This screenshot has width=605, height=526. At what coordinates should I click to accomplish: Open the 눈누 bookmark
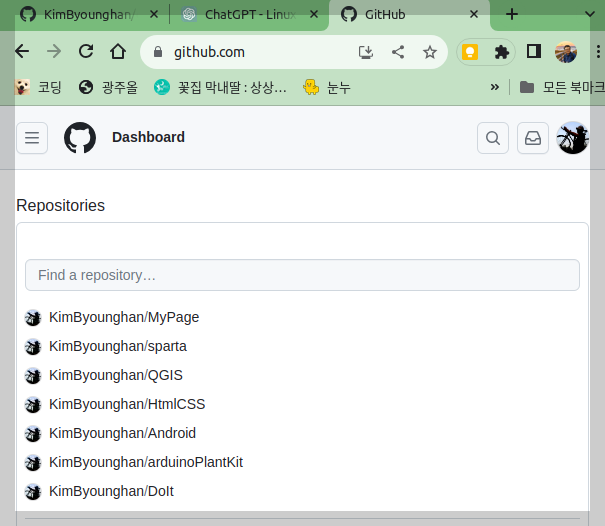coord(327,87)
